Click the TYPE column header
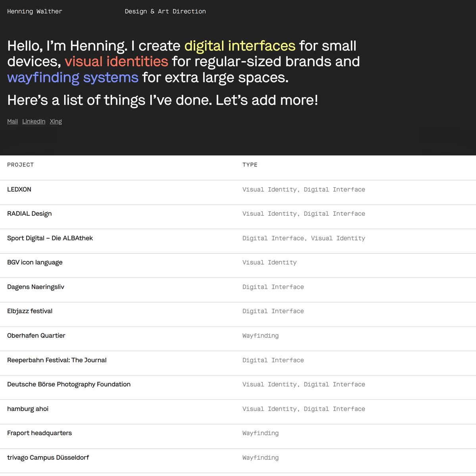This screenshot has width=476, height=476. 250,165
